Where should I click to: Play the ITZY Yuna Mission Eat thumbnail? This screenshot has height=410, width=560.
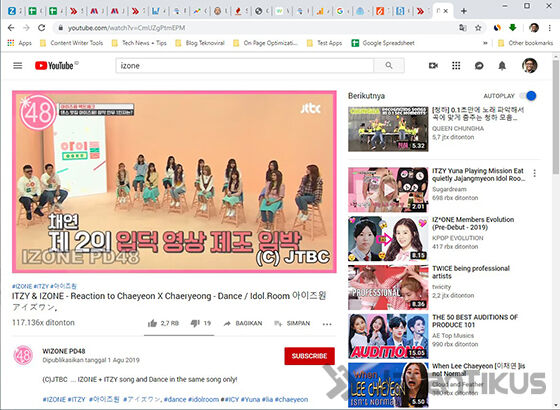[388, 190]
